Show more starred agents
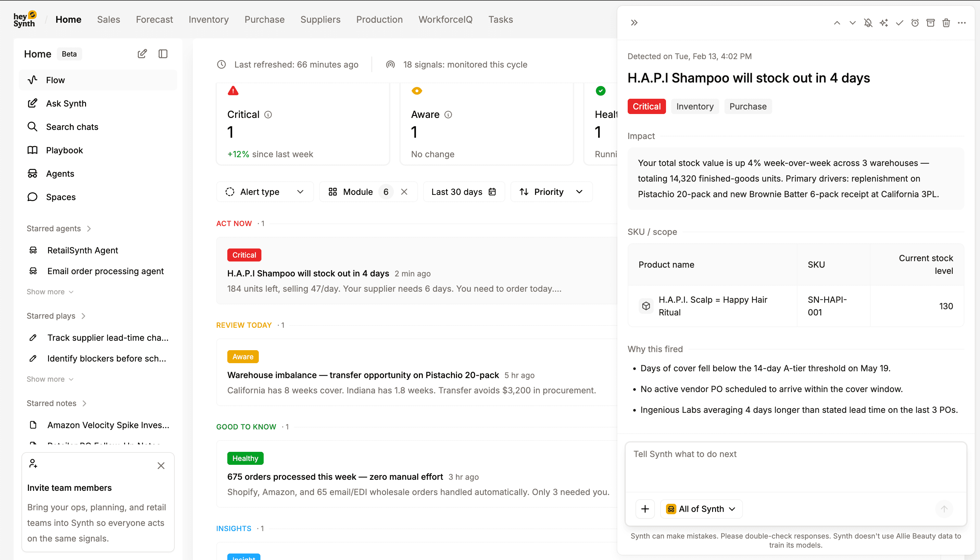Screen dimensions: 980x560 point(50,292)
